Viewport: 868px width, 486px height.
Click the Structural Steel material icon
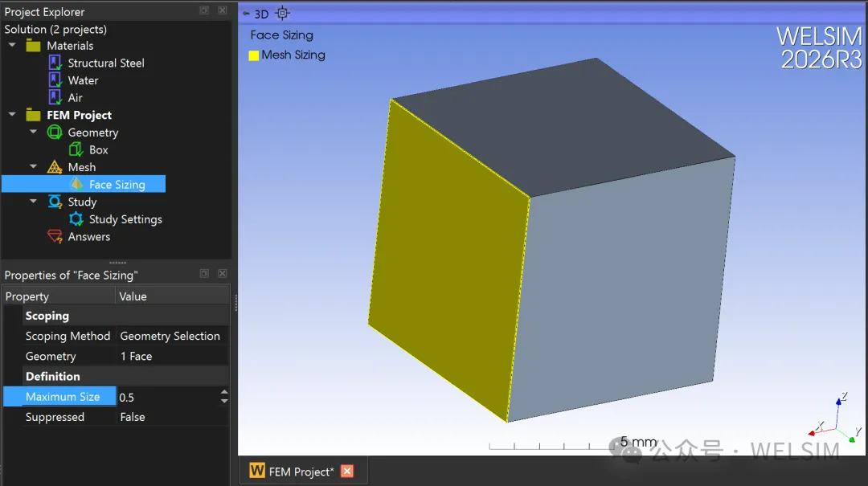tap(55, 63)
